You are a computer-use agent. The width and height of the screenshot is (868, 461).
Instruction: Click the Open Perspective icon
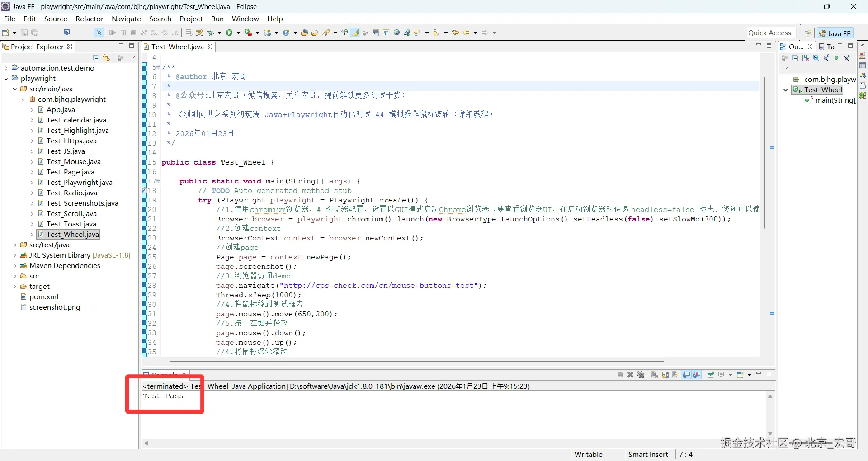[x=807, y=33]
